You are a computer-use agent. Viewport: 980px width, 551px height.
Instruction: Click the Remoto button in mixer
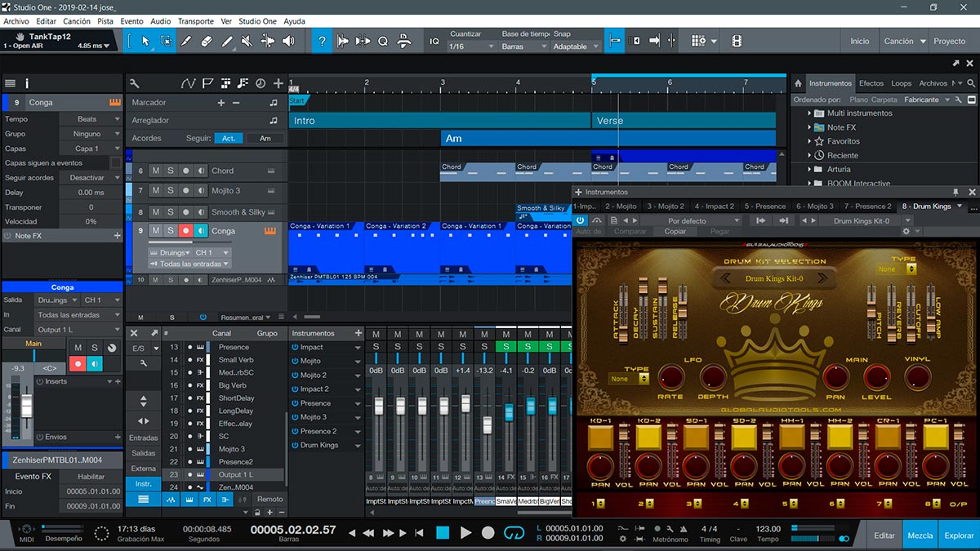269,500
